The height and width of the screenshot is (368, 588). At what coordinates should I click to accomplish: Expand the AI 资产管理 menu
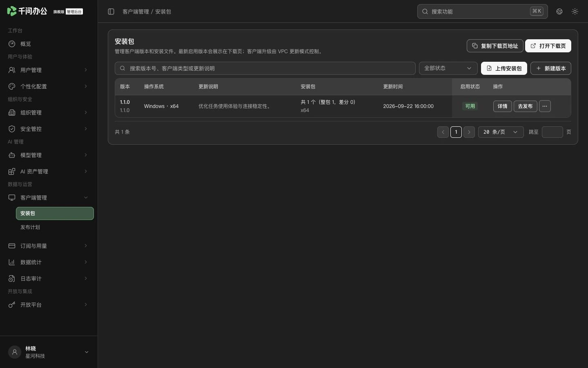pyautogui.click(x=49, y=171)
